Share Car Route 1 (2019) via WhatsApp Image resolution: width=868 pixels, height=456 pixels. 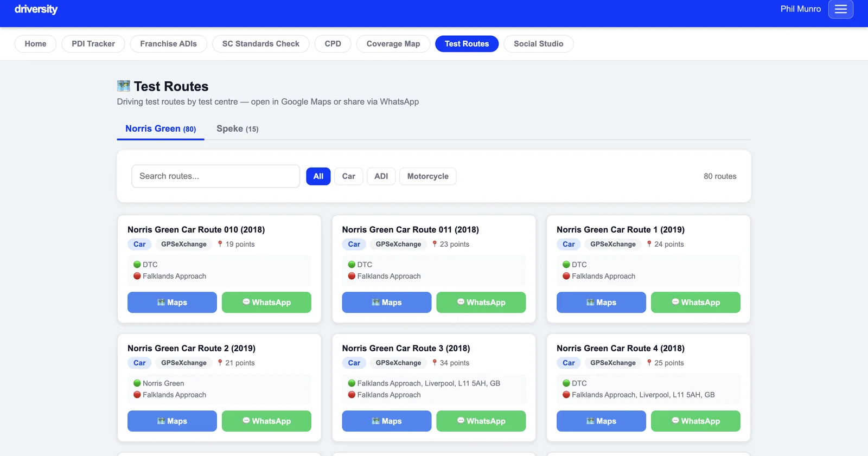coord(695,303)
